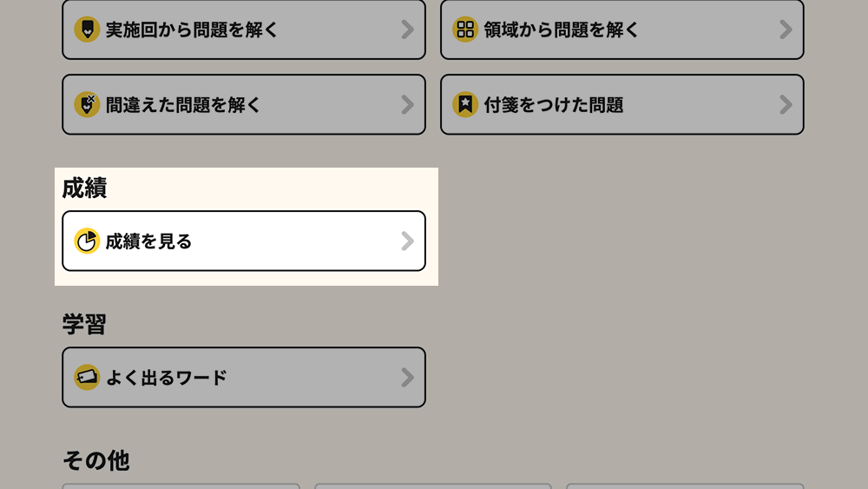Open the よく出るワード text label

point(166,378)
